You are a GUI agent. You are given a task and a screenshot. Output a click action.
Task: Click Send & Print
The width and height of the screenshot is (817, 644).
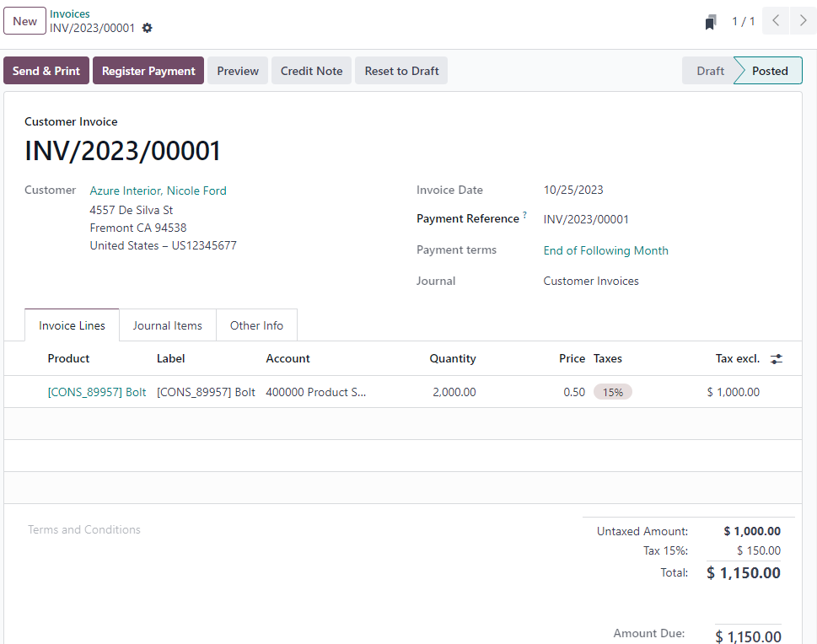click(x=46, y=71)
